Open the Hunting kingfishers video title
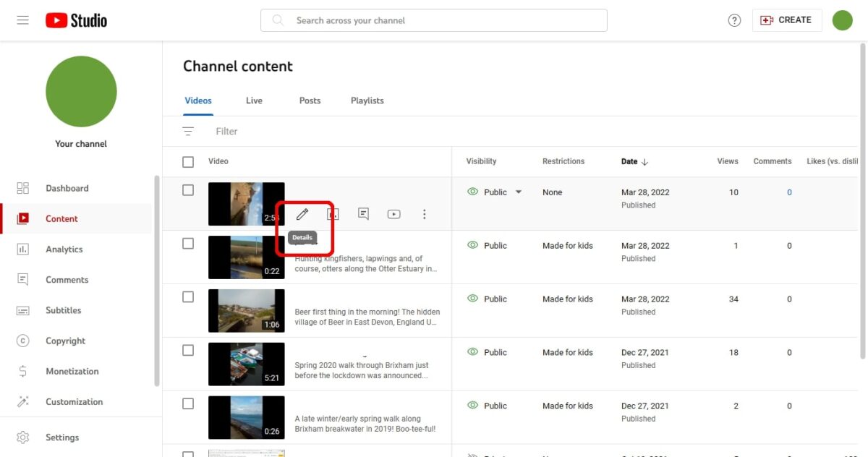This screenshot has height=457, width=868. (366, 263)
